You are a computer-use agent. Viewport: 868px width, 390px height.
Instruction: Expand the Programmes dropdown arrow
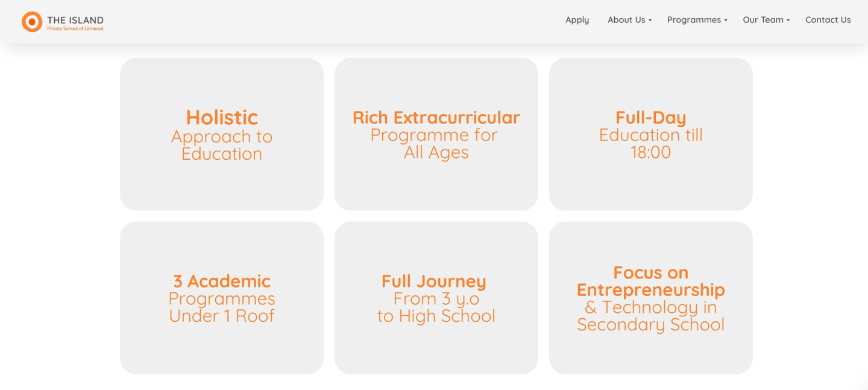click(726, 20)
